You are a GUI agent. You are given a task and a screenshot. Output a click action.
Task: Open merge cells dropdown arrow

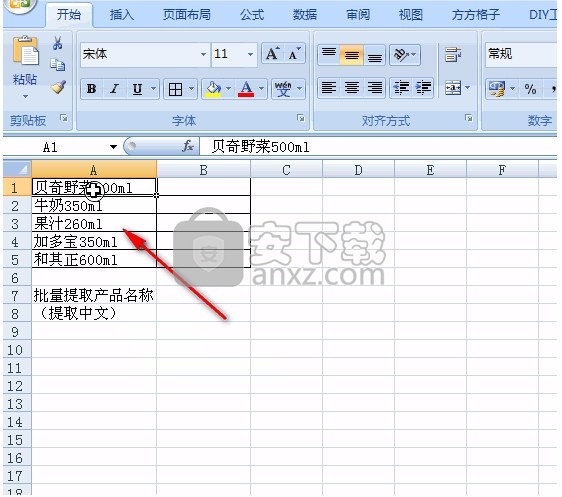[467, 87]
